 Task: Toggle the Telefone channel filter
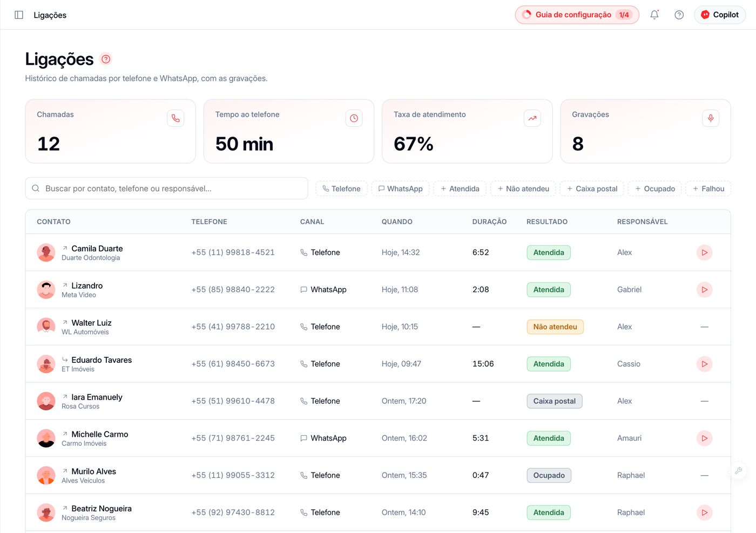click(341, 188)
